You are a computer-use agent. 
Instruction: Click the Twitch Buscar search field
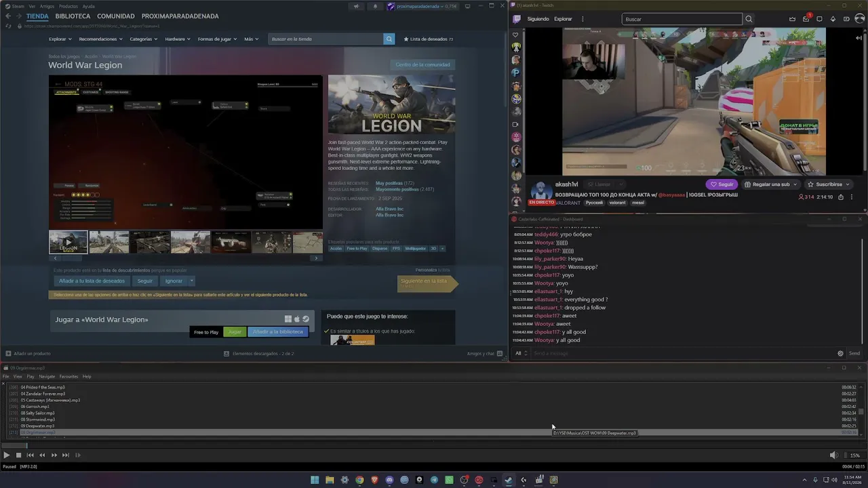(x=682, y=19)
